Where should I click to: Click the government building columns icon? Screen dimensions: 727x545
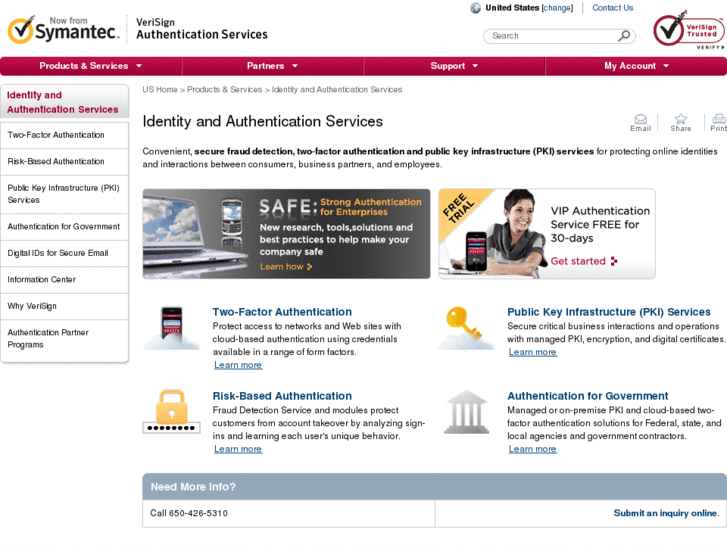pyautogui.click(x=465, y=411)
